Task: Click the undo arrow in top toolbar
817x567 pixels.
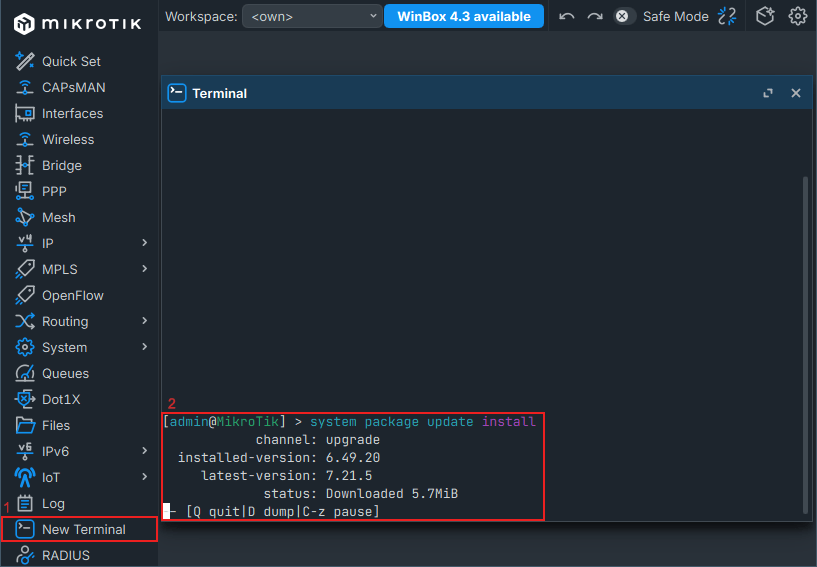Action: tap(566, 17)
